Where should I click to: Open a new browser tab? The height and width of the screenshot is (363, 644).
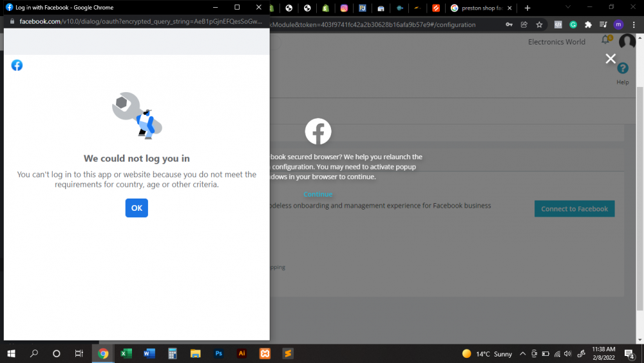(x=527, y=8)
